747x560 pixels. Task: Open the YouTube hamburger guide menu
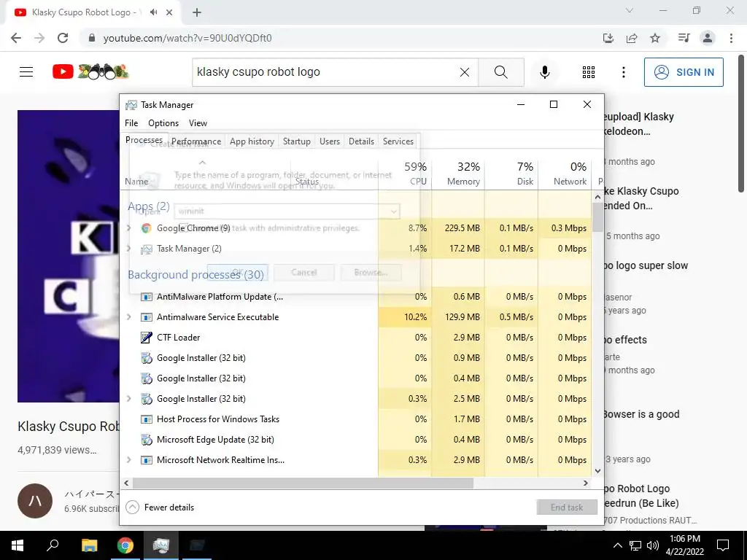[26, 72]
